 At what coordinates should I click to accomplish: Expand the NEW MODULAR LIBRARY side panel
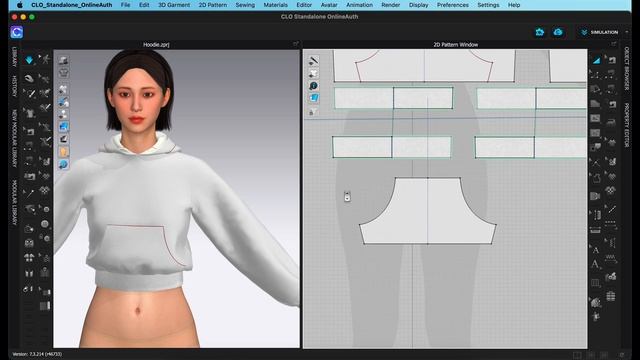pyautogui.click(x=14, y=138)
